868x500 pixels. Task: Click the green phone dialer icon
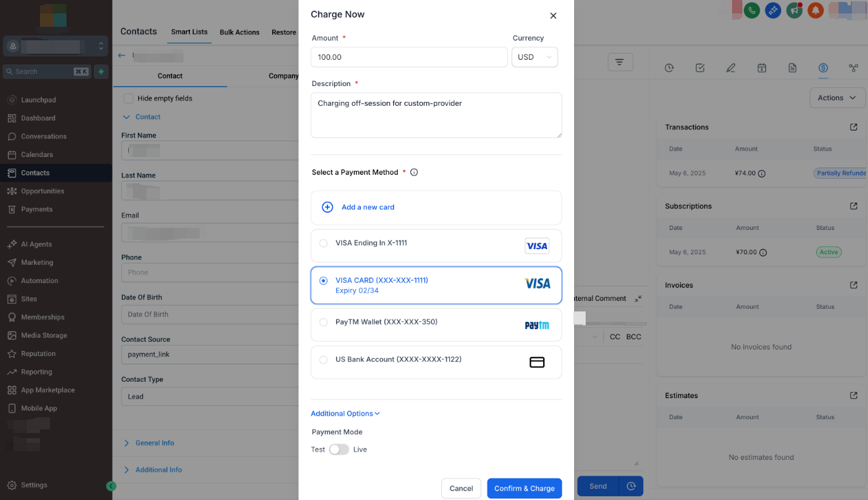click(x=752, y=10)
